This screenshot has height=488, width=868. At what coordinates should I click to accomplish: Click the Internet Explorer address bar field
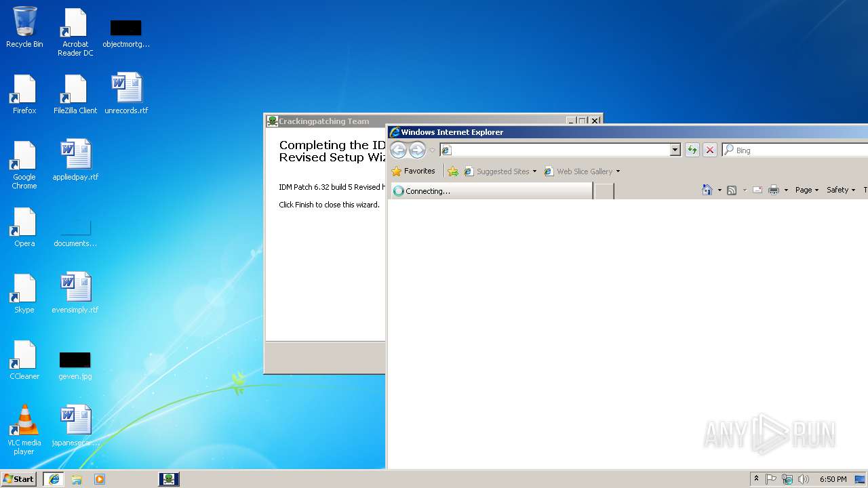[555, 150]
